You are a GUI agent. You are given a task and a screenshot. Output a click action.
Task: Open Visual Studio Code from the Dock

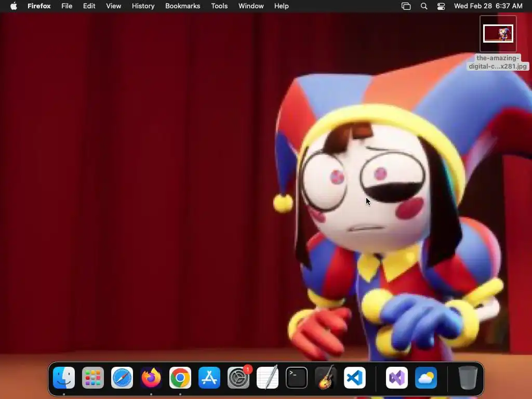point(355,378)
